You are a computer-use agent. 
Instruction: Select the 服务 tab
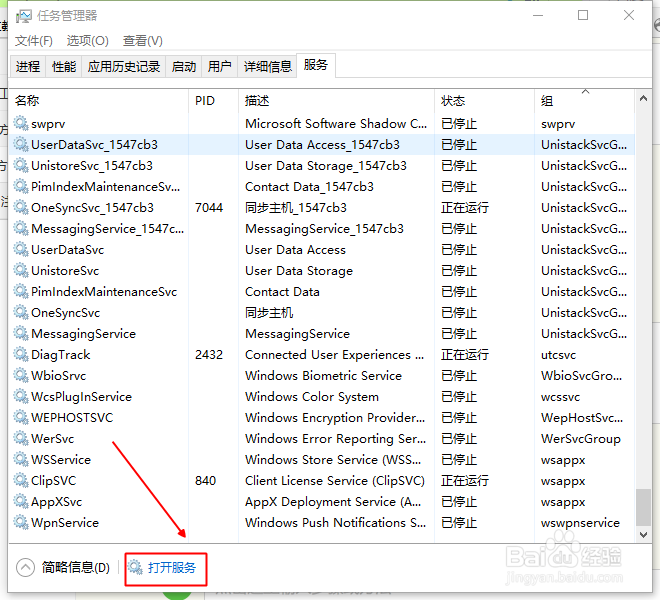(316, 65)
